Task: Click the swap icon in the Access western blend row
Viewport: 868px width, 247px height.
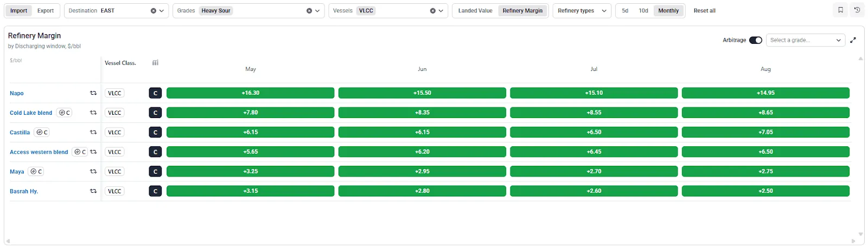Action: [93, 152]
